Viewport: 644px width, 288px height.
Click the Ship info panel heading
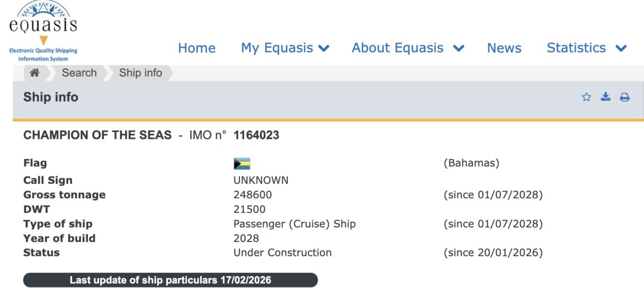coord(50,97)
